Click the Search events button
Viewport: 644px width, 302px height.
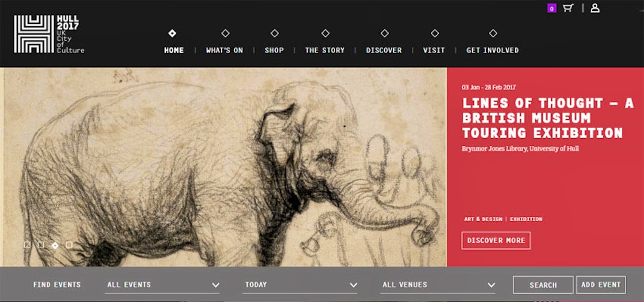(543, 285)
